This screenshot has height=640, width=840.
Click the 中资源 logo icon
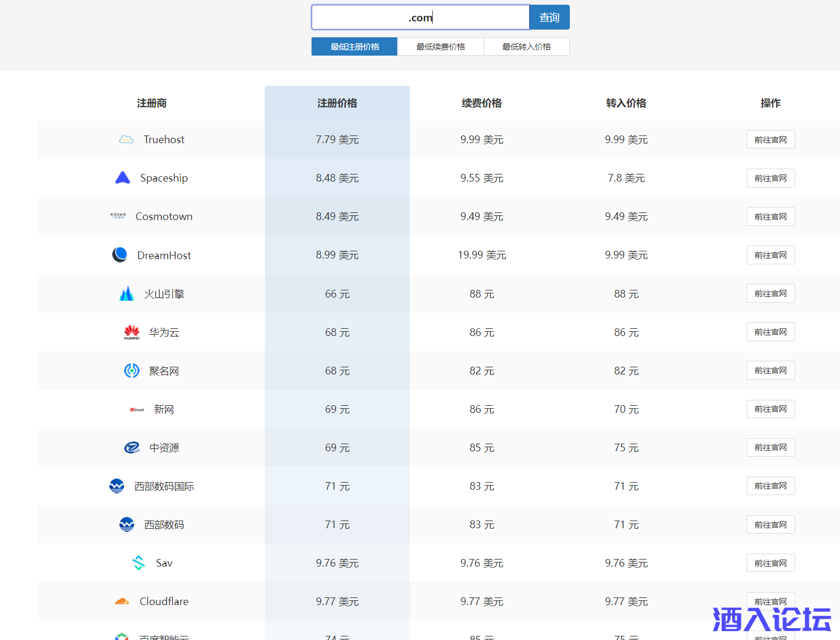tap(132, 448)
